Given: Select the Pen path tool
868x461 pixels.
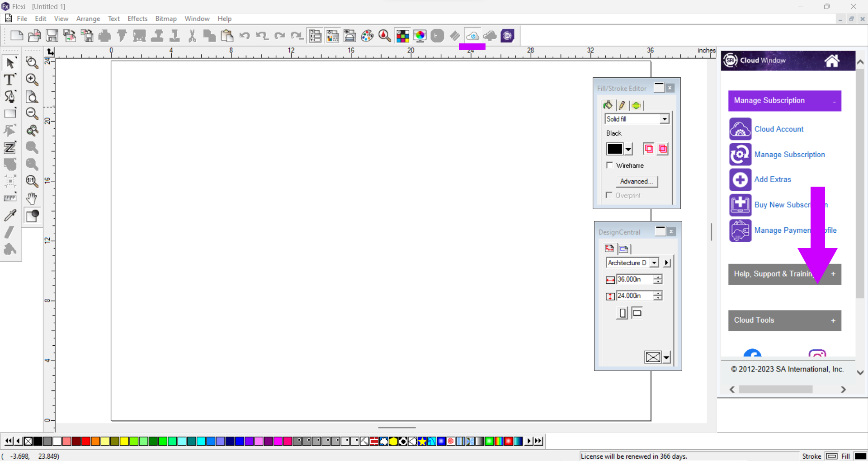Looking at the screenshot, I should pyautogui.click(x=10, y=96).
